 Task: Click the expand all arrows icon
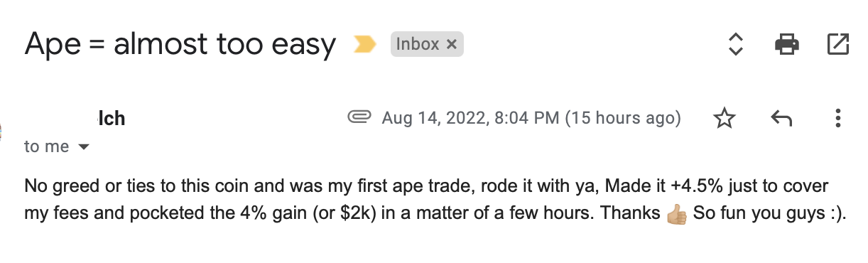click(736, 45)
